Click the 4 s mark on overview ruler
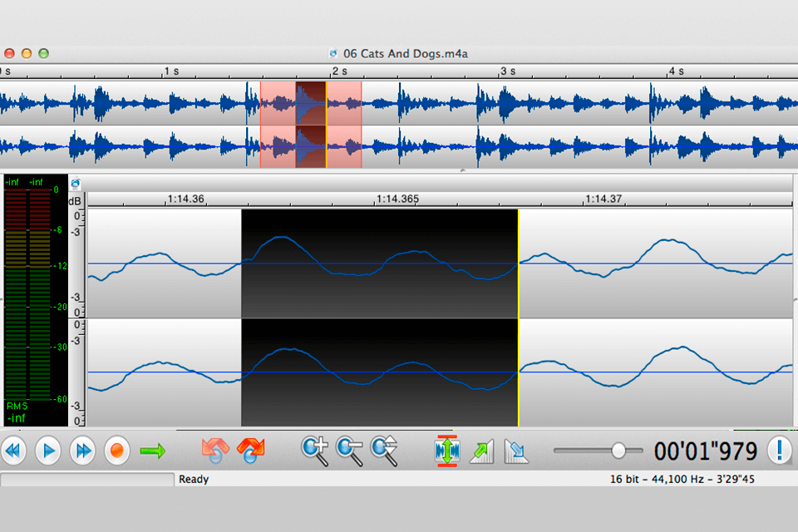Screen dimensions: 798x532 coord(677,71)
